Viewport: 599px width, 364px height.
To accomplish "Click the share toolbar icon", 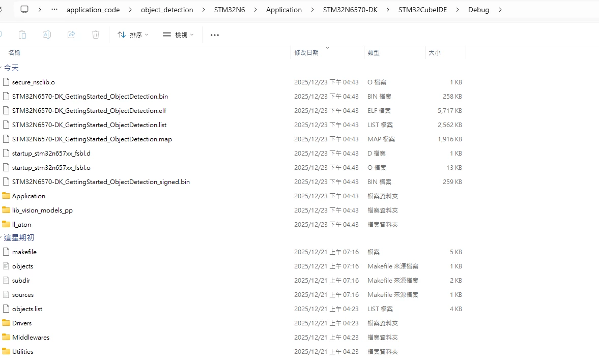I will point(71,35).
